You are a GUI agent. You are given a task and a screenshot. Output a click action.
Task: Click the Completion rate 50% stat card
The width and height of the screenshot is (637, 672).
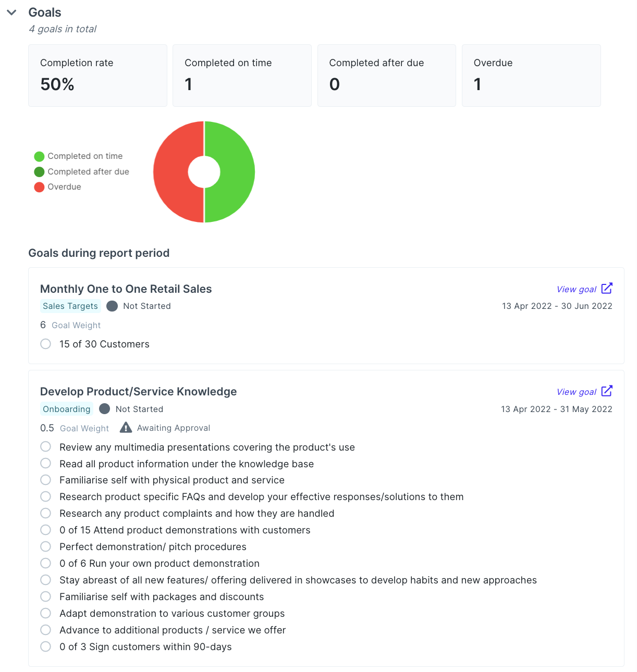[x=97, y=75]
